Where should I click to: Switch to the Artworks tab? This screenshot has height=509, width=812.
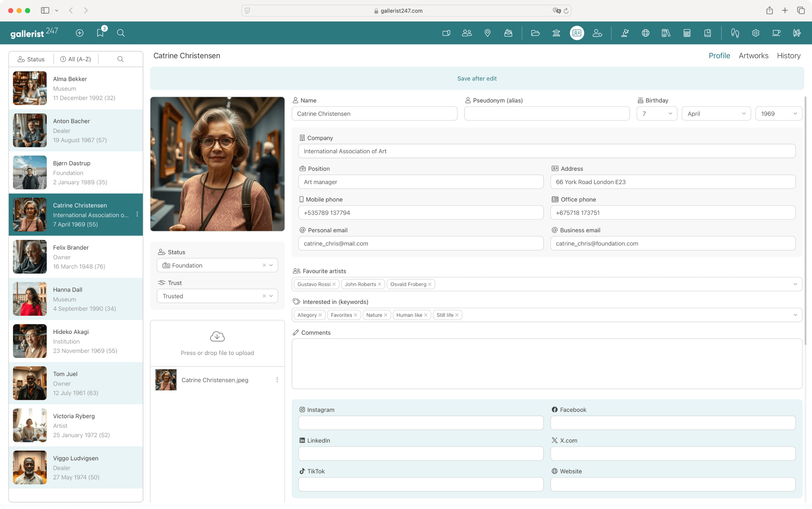(x=753, y=56)
